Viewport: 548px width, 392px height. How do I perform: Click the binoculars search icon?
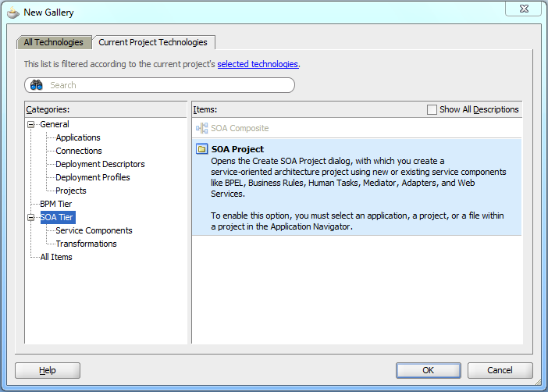(x=37, y=85)
